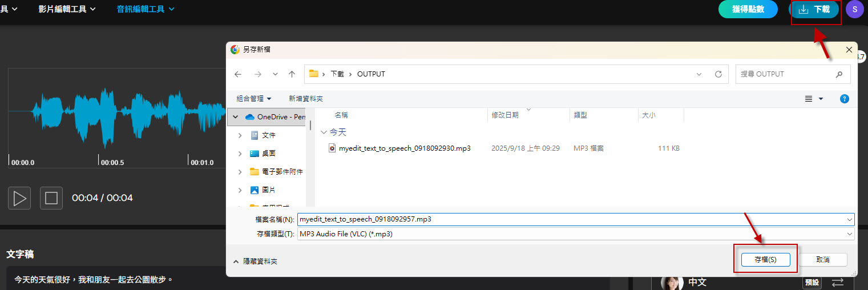Collapse the 今天 group in the file list
868x290 pixels.
click(x=324, y=132)
